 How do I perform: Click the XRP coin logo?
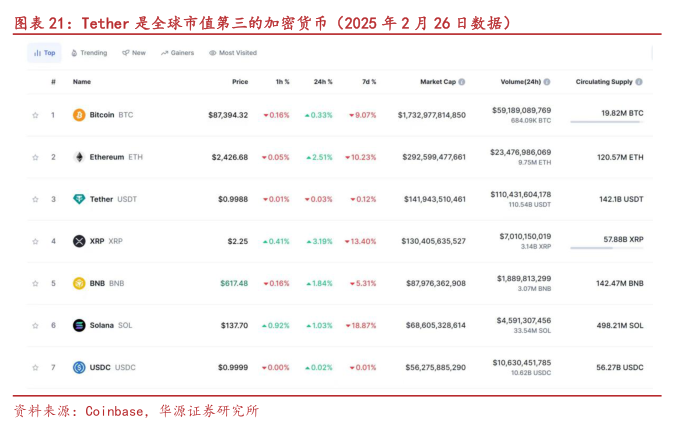[x=79, y=241]
